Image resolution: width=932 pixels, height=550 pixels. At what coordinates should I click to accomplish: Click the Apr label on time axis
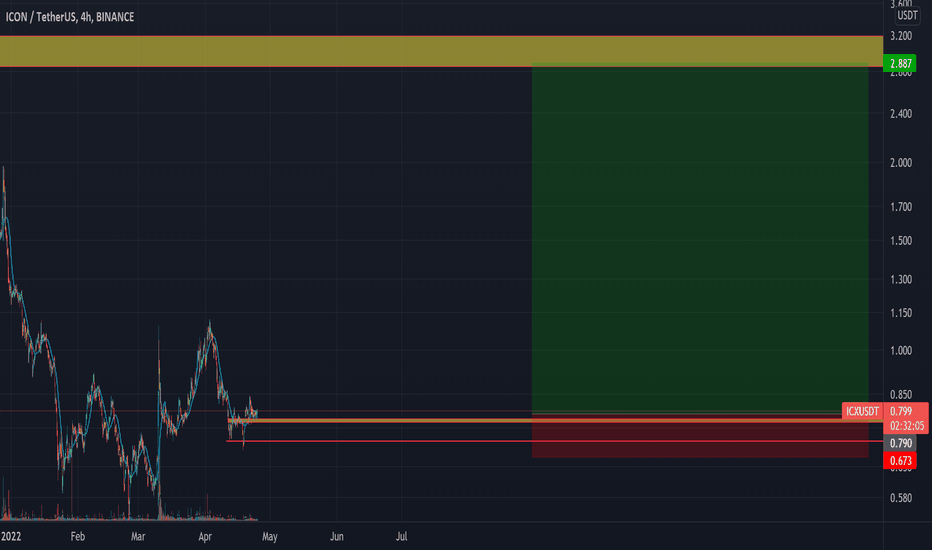[205, 536]
